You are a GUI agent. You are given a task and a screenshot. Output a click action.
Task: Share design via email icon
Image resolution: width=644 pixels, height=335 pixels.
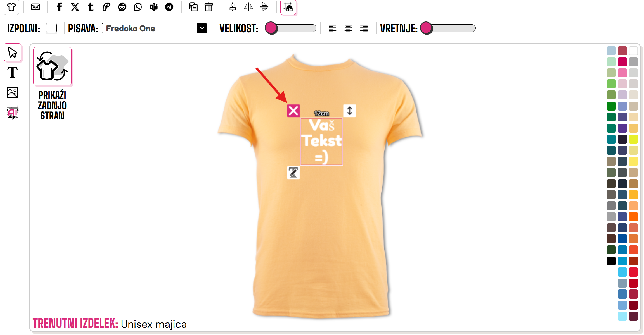click(35, 7)
